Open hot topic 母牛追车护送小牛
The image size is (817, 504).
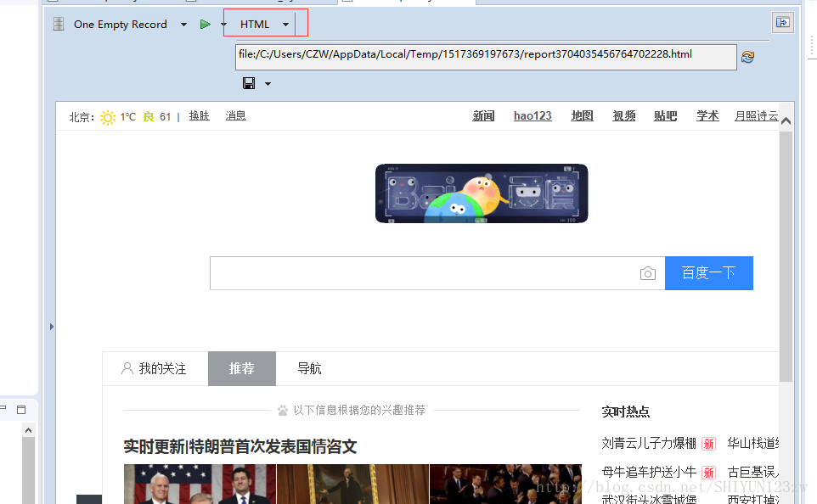(x=649, y=473)
